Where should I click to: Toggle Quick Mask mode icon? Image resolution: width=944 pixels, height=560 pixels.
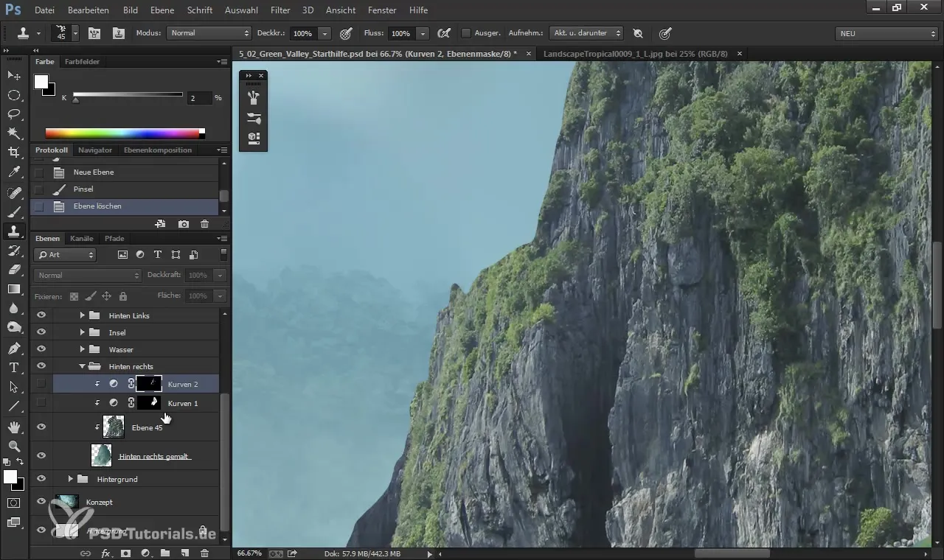coord(13,503)
